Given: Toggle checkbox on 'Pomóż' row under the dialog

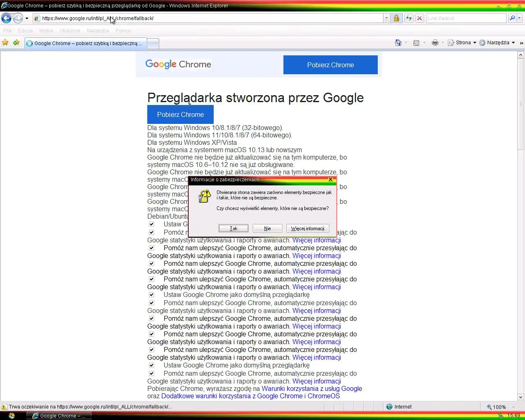Looking at the screenshot, I should point(151,233).
